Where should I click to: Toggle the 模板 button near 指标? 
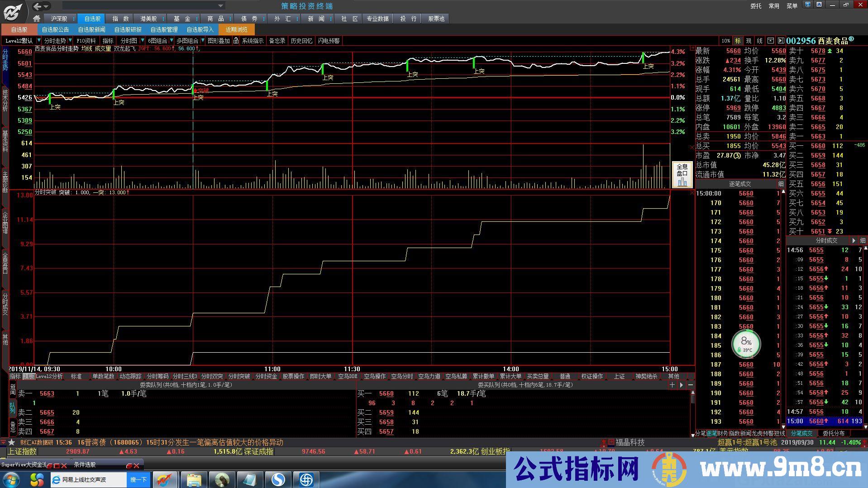pyautogui.click(x=29, y=376)
